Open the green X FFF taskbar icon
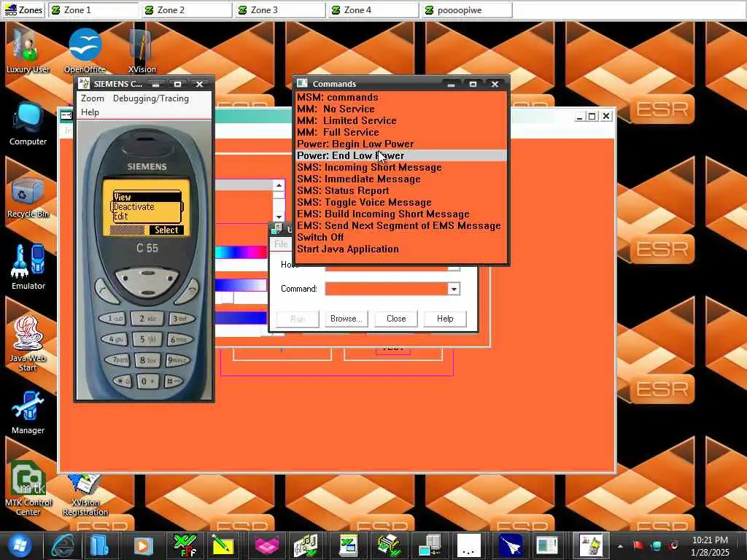 tap(185, 545)
